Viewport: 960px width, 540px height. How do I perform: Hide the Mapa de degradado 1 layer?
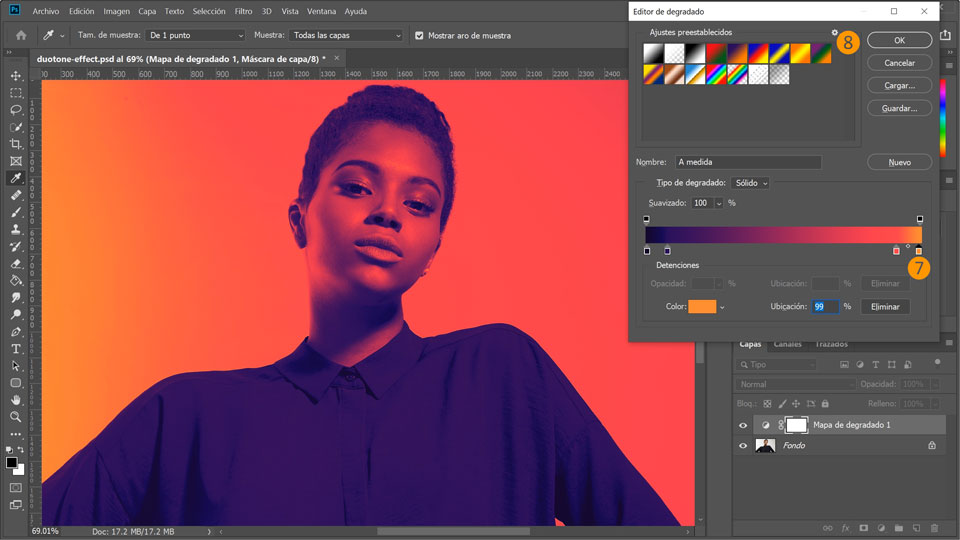click(x=742, y=425)
